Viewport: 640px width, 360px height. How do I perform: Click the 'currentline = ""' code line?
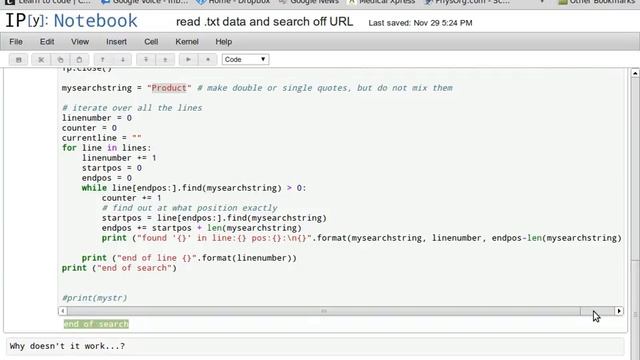tap(102, 138)
